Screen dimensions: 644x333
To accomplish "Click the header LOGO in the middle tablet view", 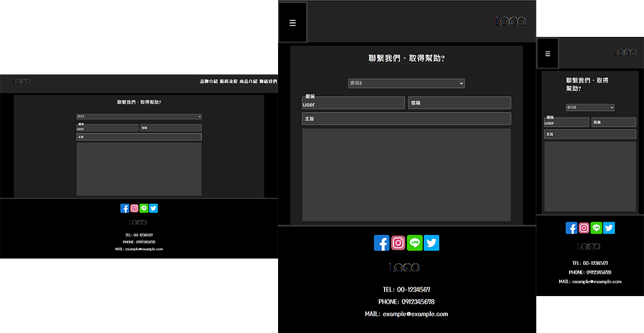I will pos(511,22).
